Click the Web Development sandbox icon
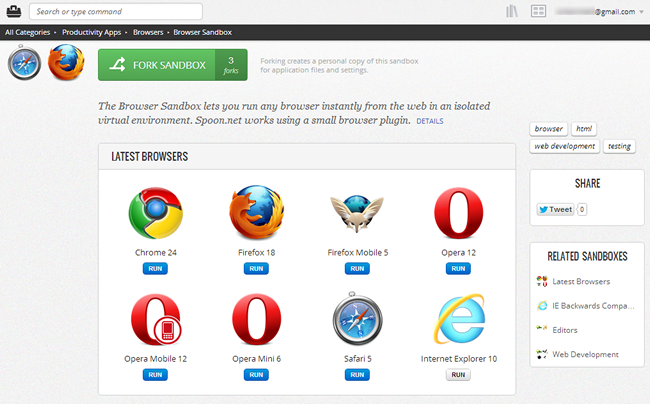The width and height of the screenshot is (650, 404). click(542, 354)
